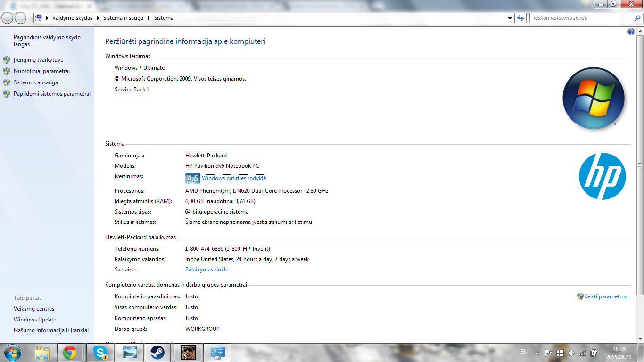Open Veiksmų centras link
The image size is (644, 362).
click(x=34, y=309)
